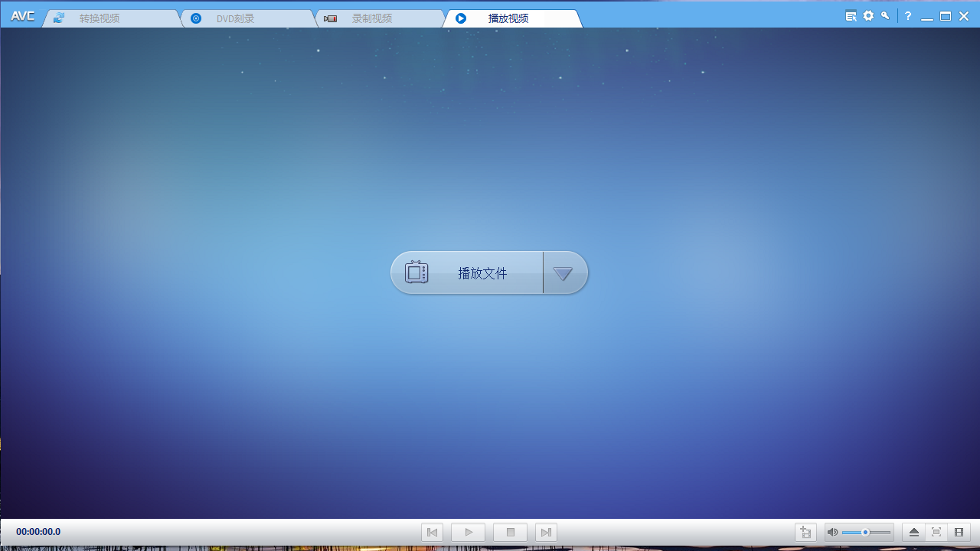Open the main menu icon
980x551 pixels.
click(850, 15)
